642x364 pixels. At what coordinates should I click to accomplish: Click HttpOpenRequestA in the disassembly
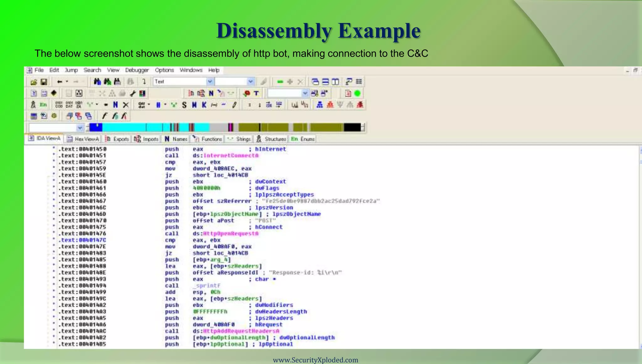point(231,234)
